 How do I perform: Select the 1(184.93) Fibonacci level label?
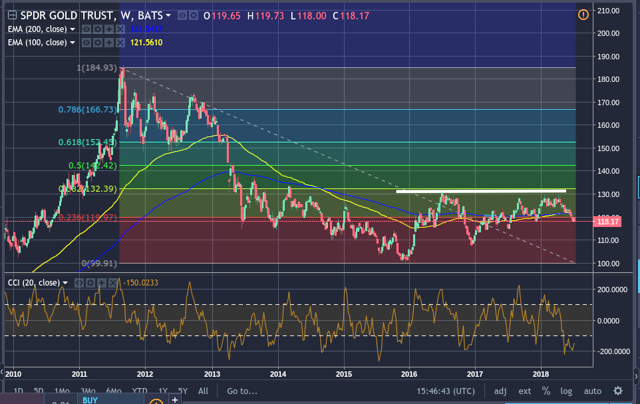pyautogui.click(x=97, y=67)
